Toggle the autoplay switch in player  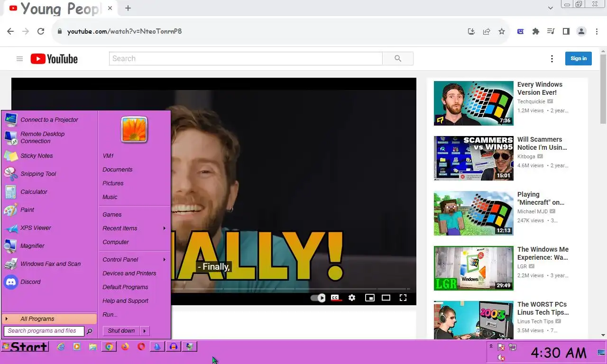[x=318, y=298]
